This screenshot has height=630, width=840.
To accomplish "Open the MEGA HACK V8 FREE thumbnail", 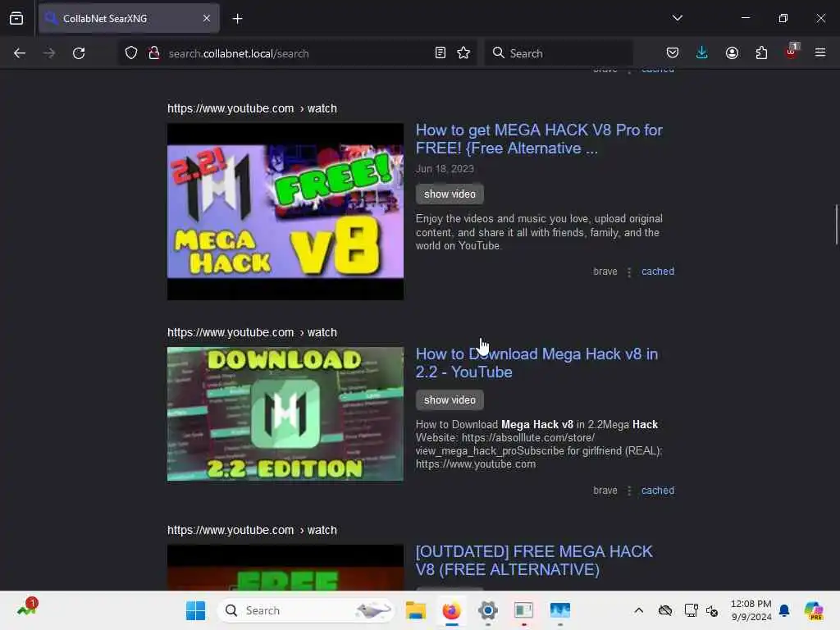I will click(x=285, y=212).
